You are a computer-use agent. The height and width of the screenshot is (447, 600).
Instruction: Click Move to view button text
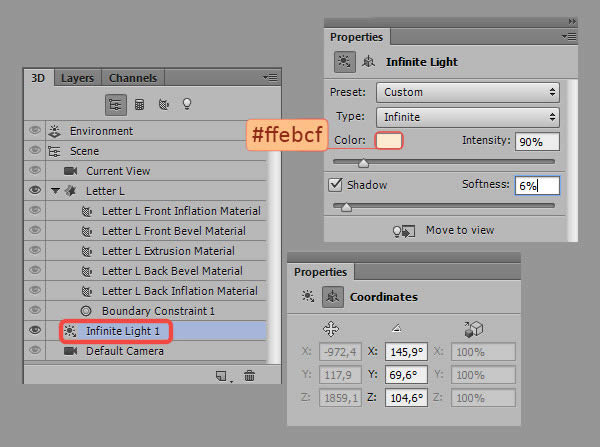[x=460, y=230]
